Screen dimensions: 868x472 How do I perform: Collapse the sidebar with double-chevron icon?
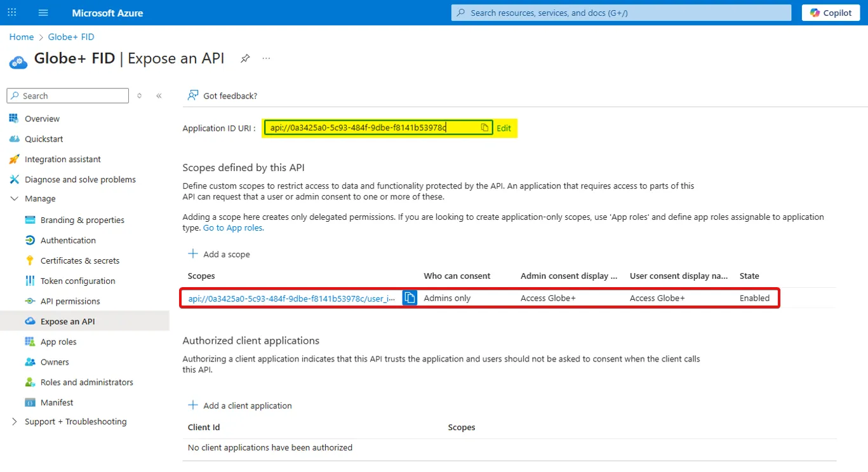click(x=159, y=96)
